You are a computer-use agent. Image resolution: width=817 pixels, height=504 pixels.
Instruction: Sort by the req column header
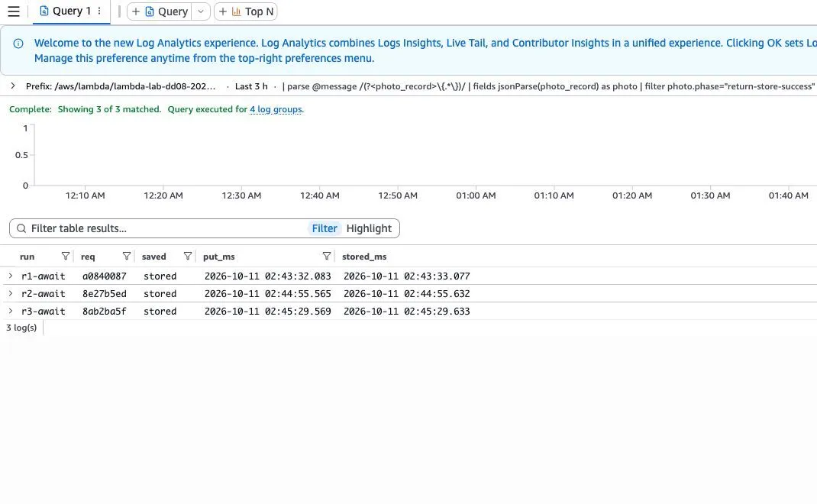pyautogui.click(x=88, y=257)
